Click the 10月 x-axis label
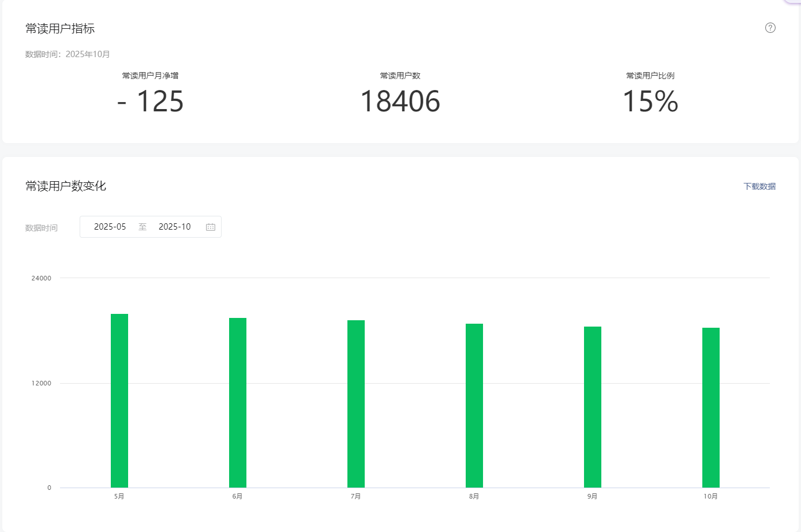Viewport: 801px width, 532px height. (x=711, y=496)
